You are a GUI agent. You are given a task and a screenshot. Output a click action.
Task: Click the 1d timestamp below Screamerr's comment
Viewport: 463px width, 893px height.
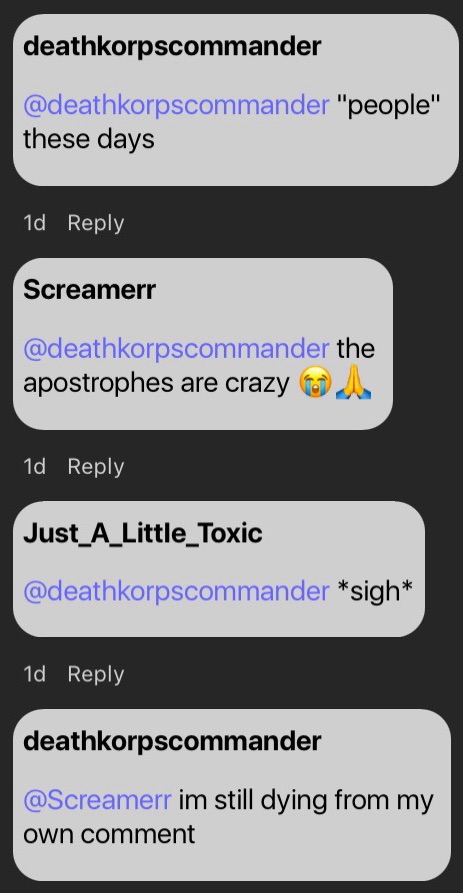point(34,467)
